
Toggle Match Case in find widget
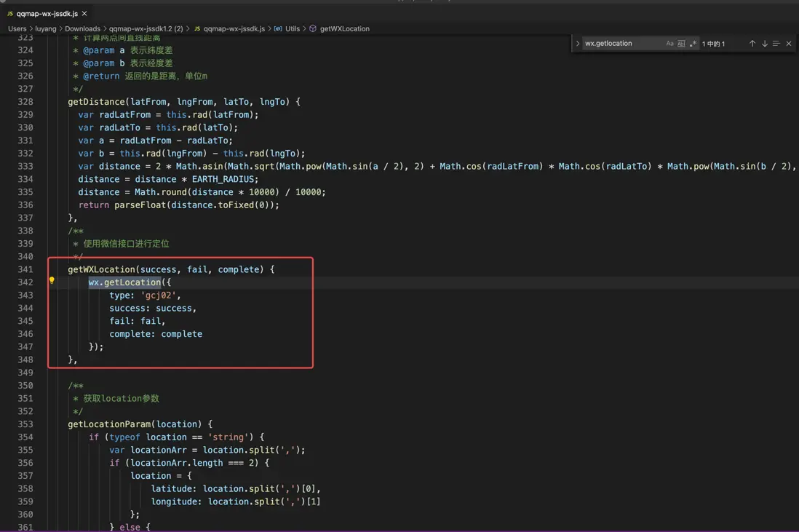click(669, 44)
